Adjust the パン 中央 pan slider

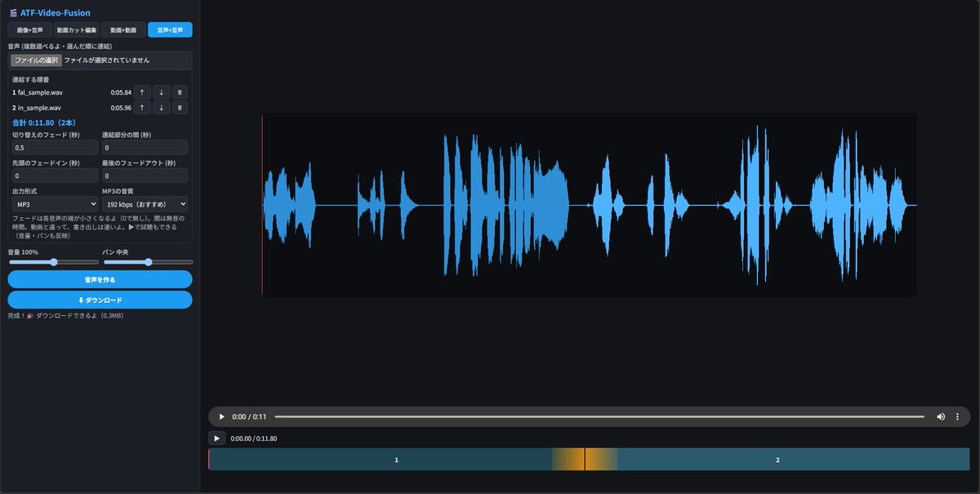coord(148,262)
